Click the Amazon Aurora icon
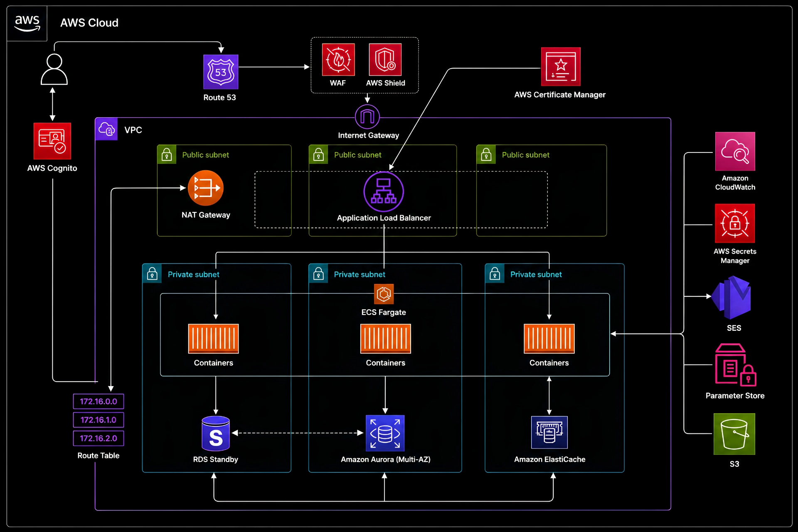 [x=385, y=433]
